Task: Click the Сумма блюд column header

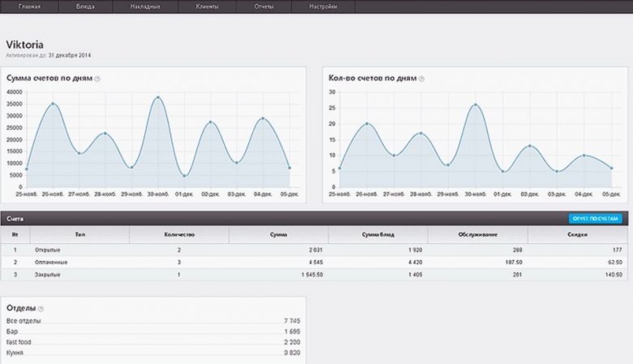Action: 378,234
